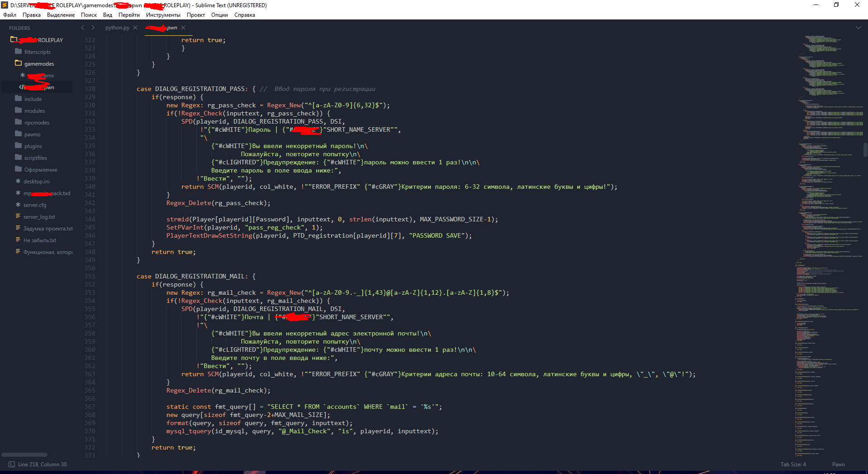868x474 pixels.
Task: Click the sidebar horizontal scrollbar
Action: [24, 455]
